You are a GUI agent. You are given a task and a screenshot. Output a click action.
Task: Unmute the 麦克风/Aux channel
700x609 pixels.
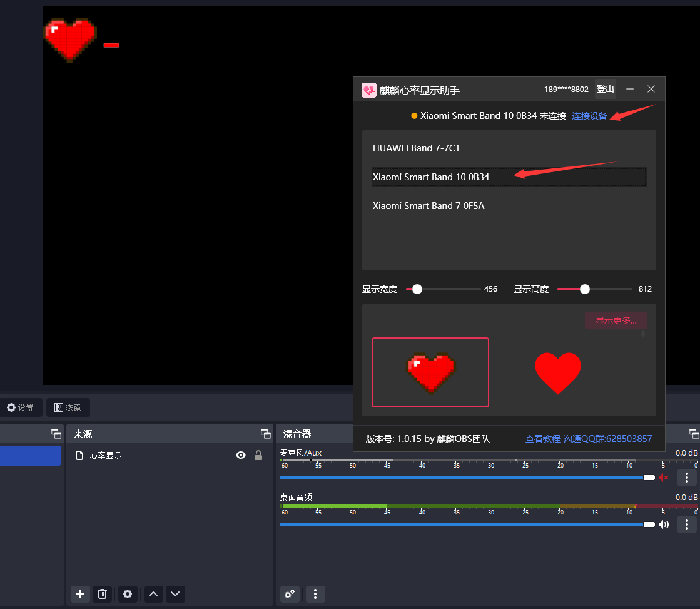(x=663, y=478)
